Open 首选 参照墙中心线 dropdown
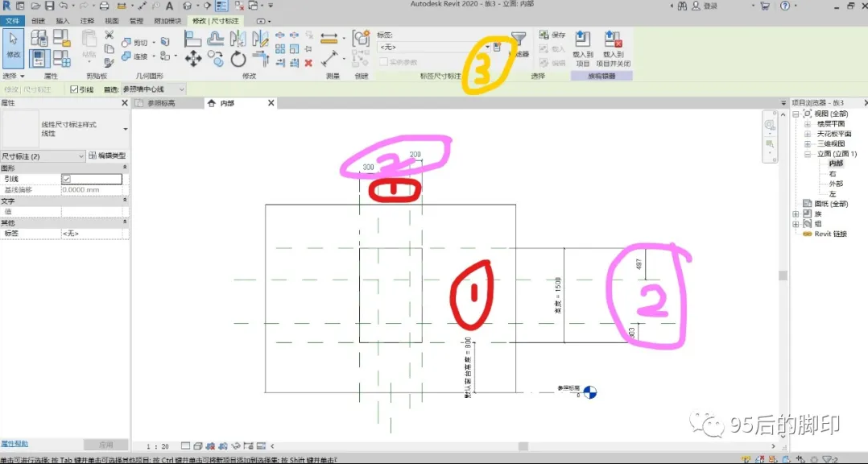Image resolution: width=868 pixels, height=464 pixels. coord(153,89)
